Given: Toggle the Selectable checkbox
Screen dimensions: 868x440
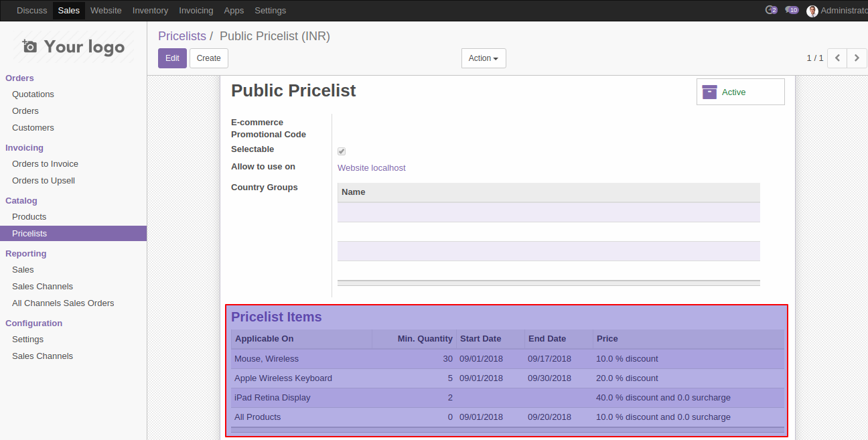Looking at the screenshot, I should pos(342,151).
